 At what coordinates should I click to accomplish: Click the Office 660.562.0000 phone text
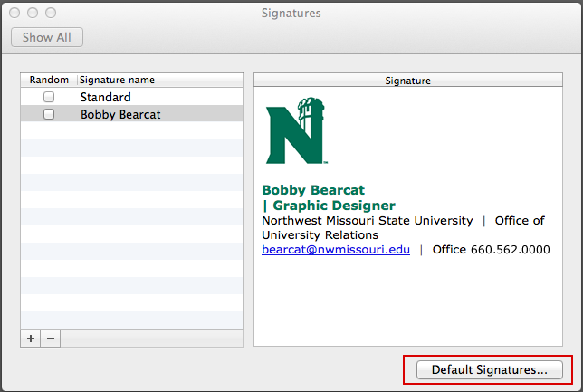(x=491, y=250)
